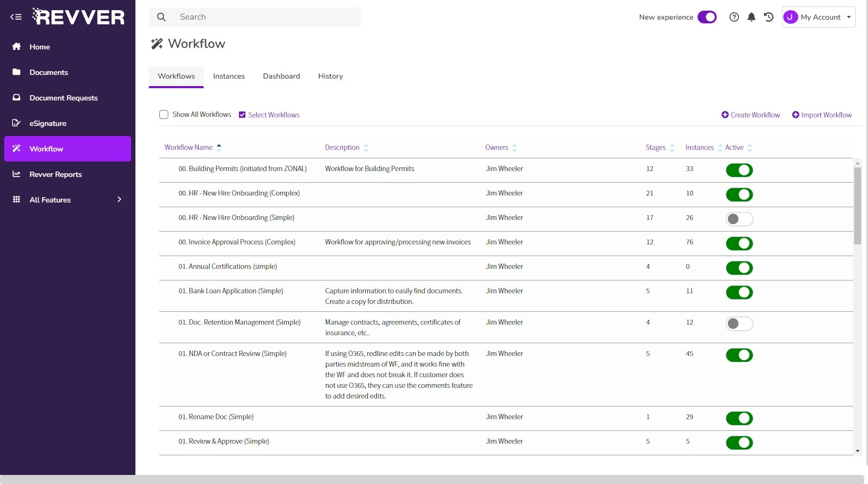Screen dimensions: 868x484
Task: Open Document Requests in the sidebar
Action: click(67, 98)
